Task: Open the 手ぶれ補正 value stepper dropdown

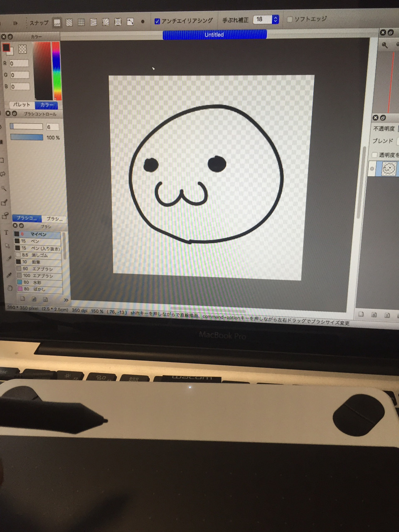Action: coord(275,19)
